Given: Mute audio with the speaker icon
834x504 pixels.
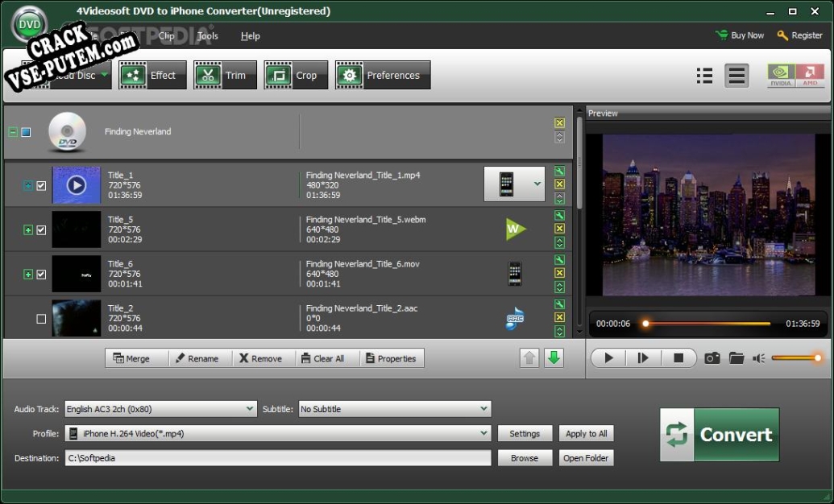Looking at the screenshot, I should click(x=758, y=358).
